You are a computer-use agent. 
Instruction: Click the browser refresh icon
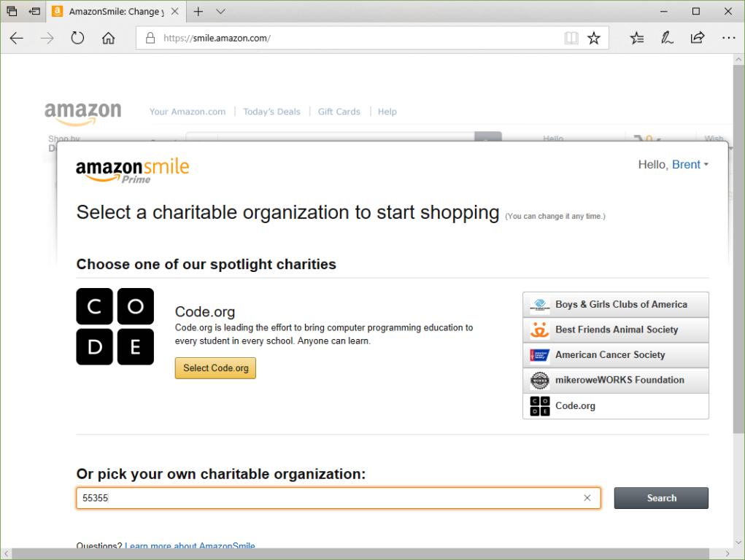click(x=77, y=39)
